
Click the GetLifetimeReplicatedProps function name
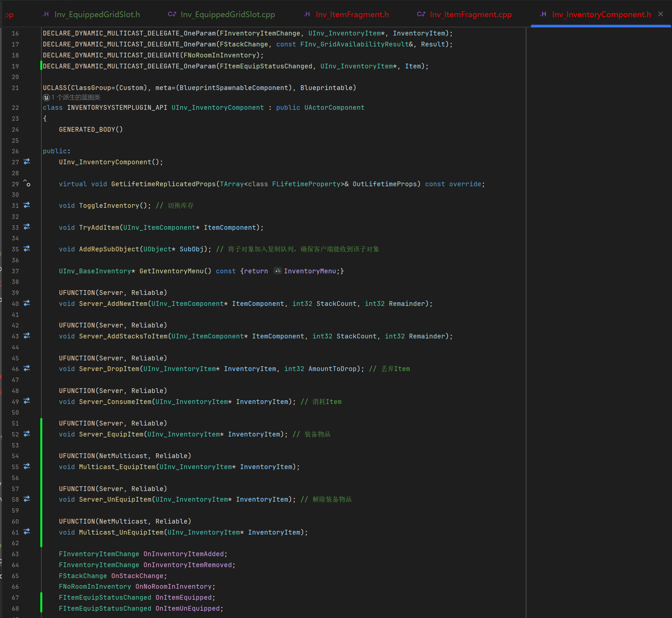tap(164, 184)
